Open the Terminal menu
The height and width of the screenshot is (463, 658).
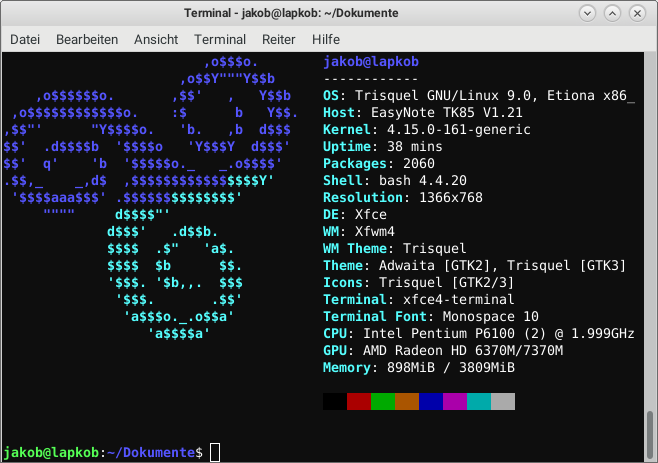pyautogui.click(x=220, y=39)
